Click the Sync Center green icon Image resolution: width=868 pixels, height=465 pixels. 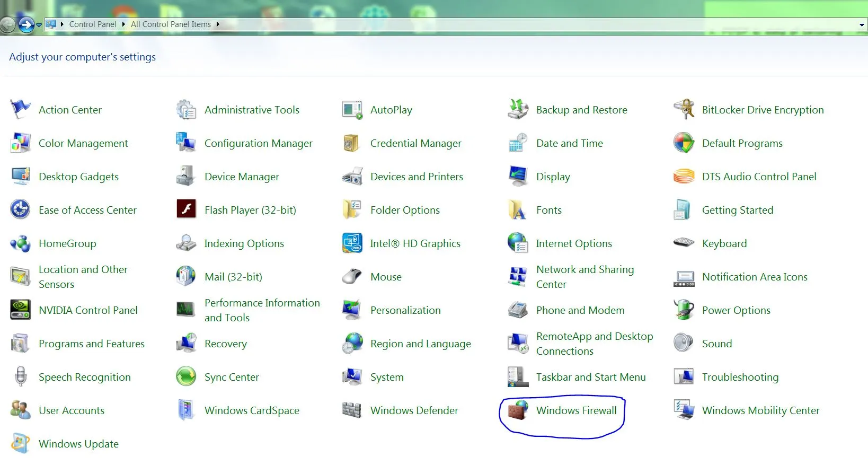[186, 376]
